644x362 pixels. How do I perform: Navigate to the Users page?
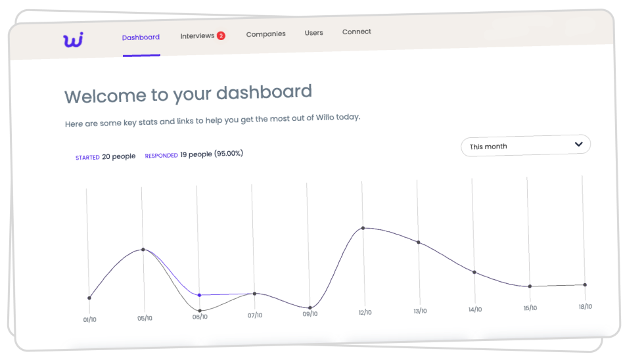click(x=313, y=33)
